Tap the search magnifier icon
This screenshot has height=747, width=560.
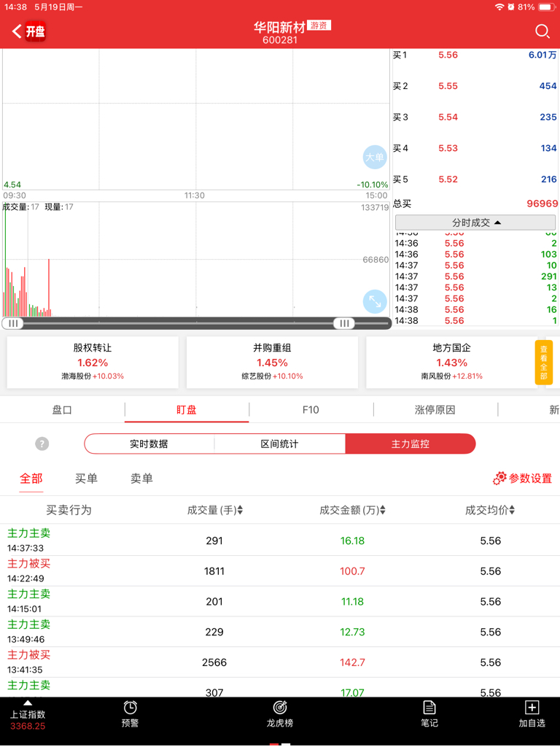point(542,31)
